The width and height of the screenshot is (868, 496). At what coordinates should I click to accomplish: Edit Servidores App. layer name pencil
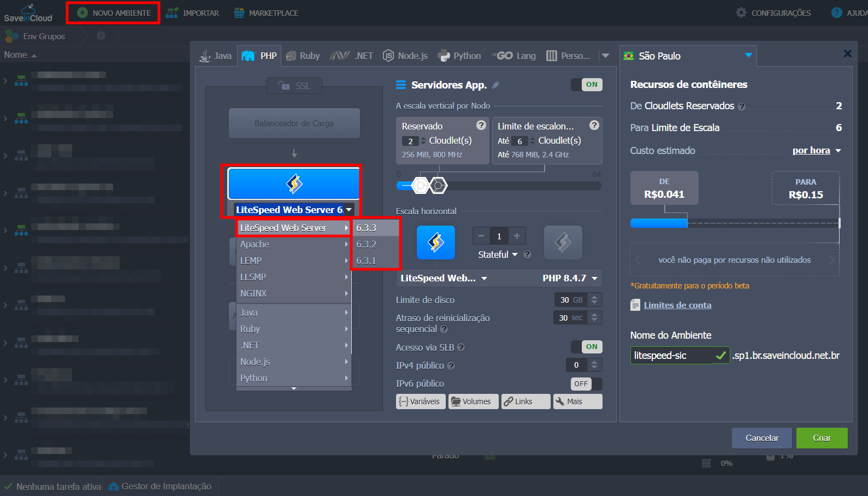(x=496, y=85)
